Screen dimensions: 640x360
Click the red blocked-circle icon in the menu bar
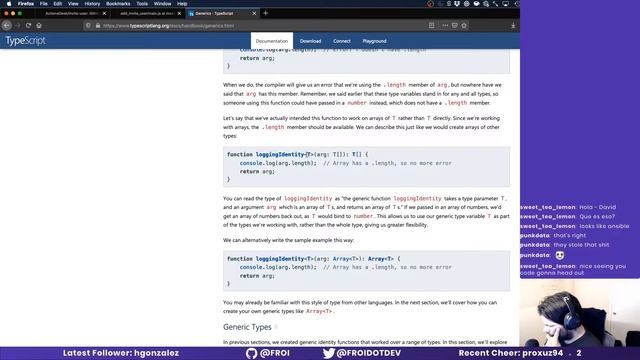(x=430, y=4)
